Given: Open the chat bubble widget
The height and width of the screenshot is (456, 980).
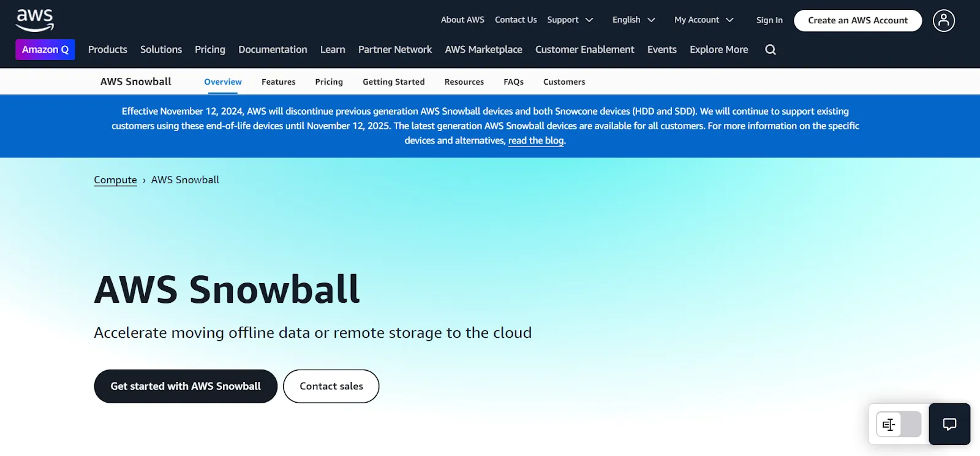Looking at the screenshot, I should (x=949, y=424).
